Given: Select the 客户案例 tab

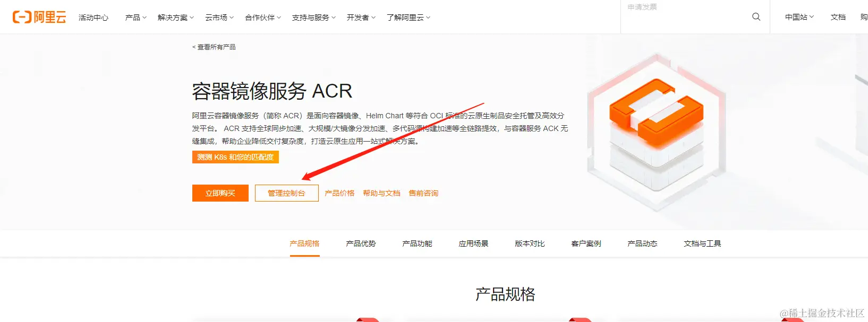Looking at the screenshot, I should pyautogui.click(x=586, y=243).
